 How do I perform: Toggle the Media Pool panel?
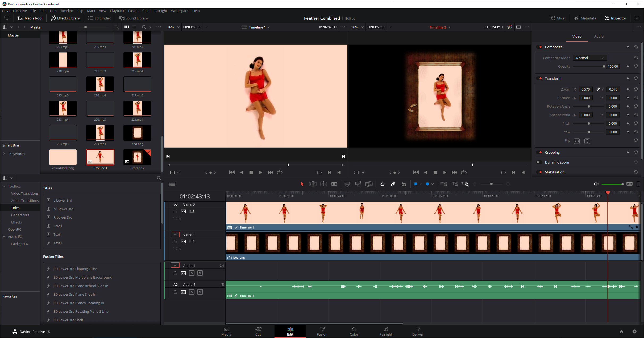point(30,18)
